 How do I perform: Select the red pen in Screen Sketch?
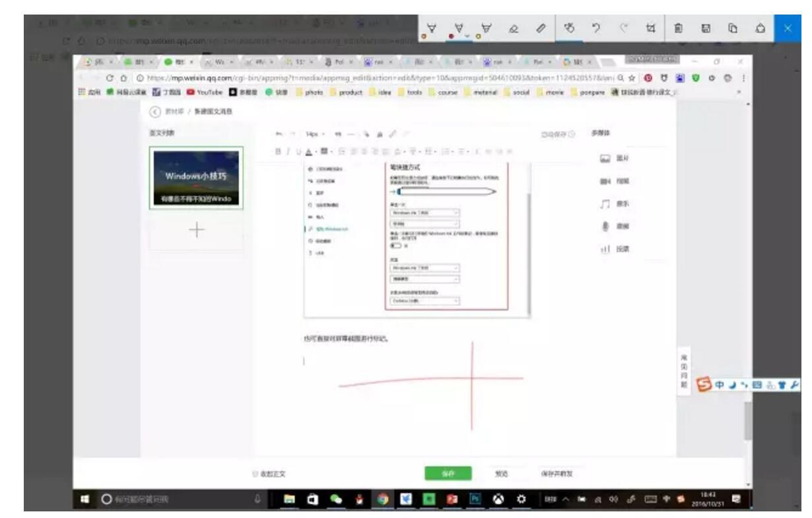click(457, 28)
